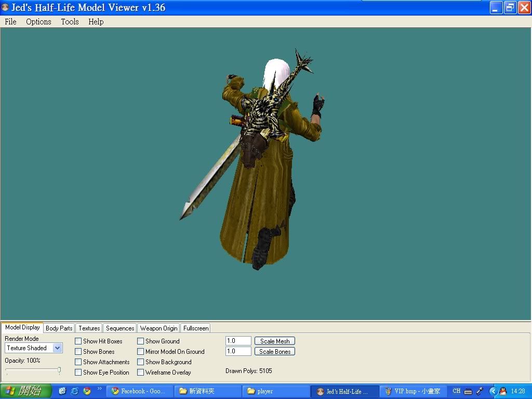The width and height of the screenshot is (532, 399).
Task: Toggle the Show Bones checkbox
Action: coord(78,352)
